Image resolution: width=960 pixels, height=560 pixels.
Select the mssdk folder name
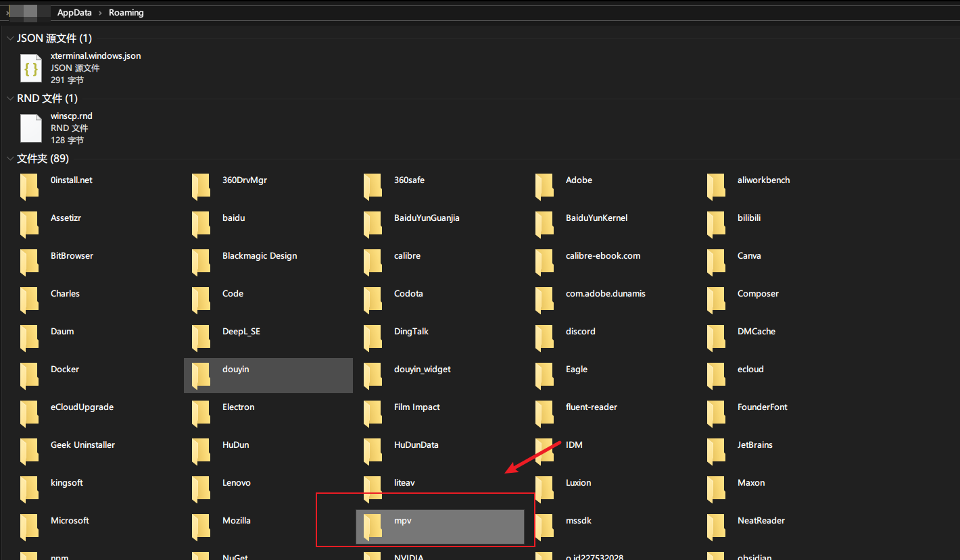tap(579, 521)
